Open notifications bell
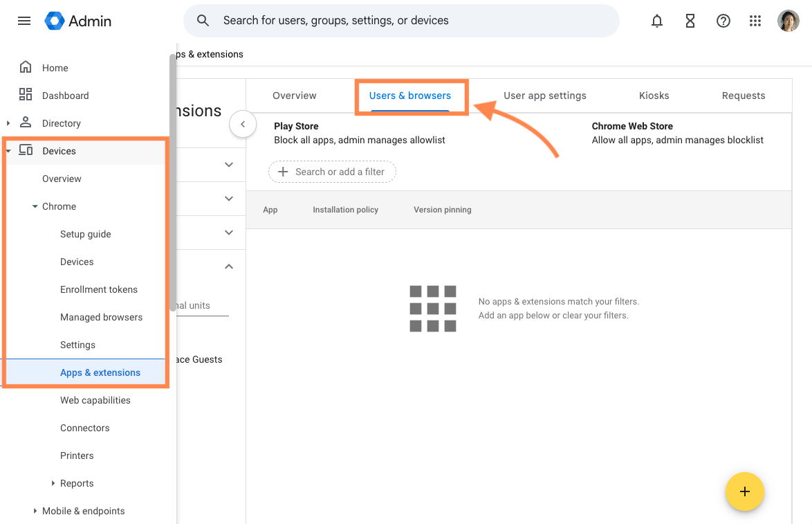The width and height of the screenshot is (812, 524). pyautogui.click(x=656, y=21)
